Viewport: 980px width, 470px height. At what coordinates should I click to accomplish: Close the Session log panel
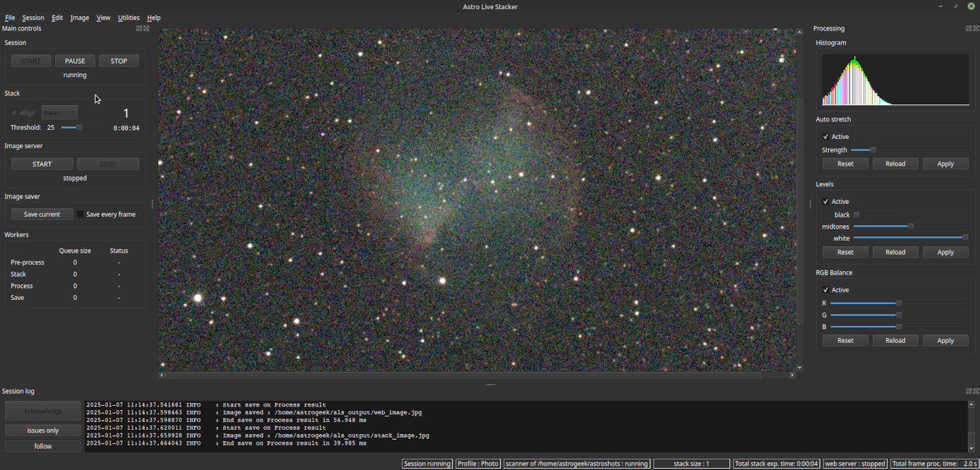975,391
